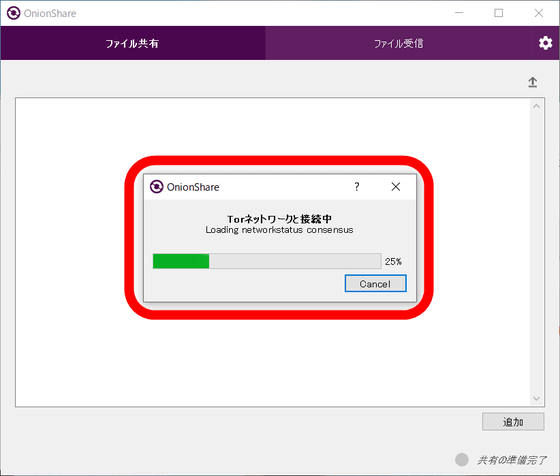Click the 25% progress label
Viewport: 560px width, 476px height.
point(393,262)
